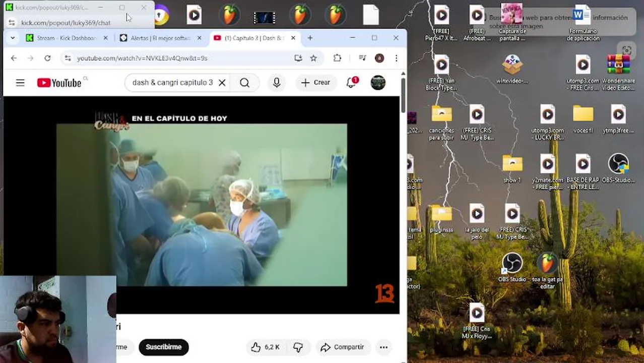
Task: Expand Chrome tab search dropdown
Action: tap(13, 38)
